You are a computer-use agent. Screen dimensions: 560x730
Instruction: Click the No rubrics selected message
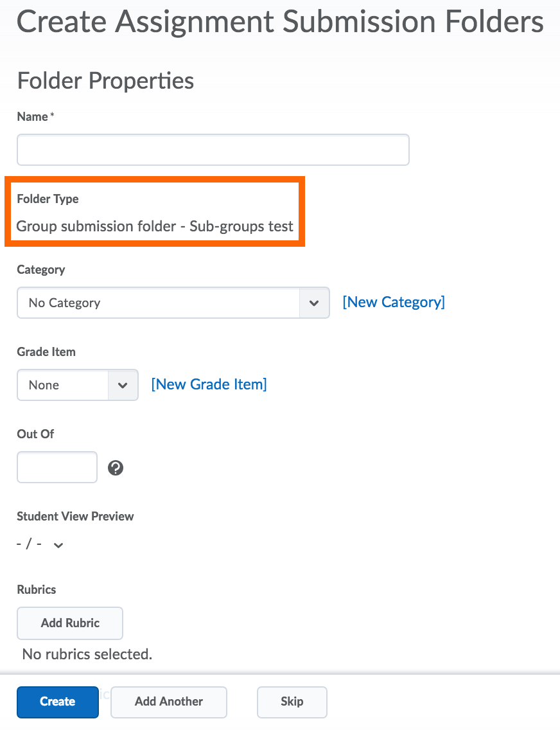(x=87, y=654)
